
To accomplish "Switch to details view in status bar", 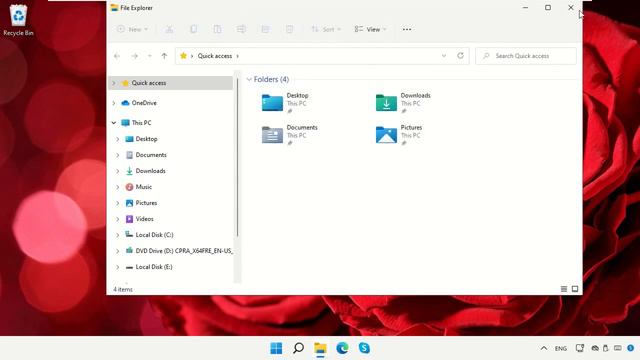I will [564, 289].
